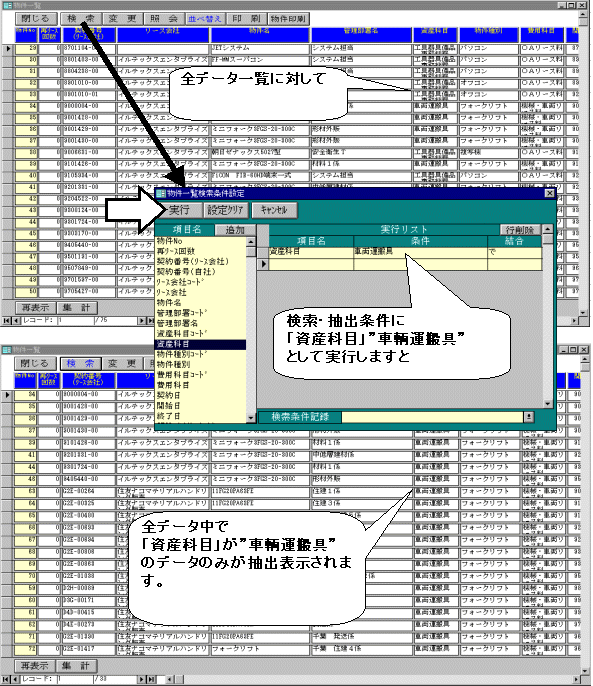Click the condition cell showing 車両運搬具
This screenshot has height=686, width=593.
[x=420, y=252]
